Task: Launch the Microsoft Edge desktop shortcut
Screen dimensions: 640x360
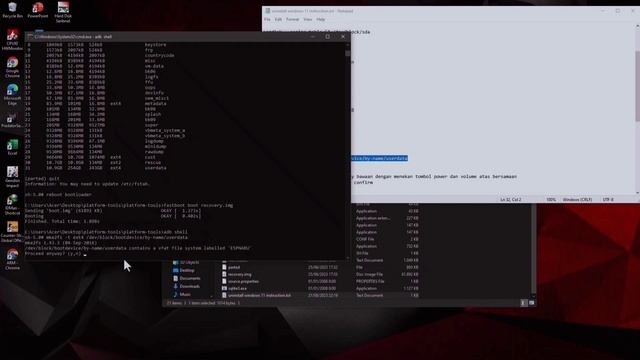Action: click(12, 94)
